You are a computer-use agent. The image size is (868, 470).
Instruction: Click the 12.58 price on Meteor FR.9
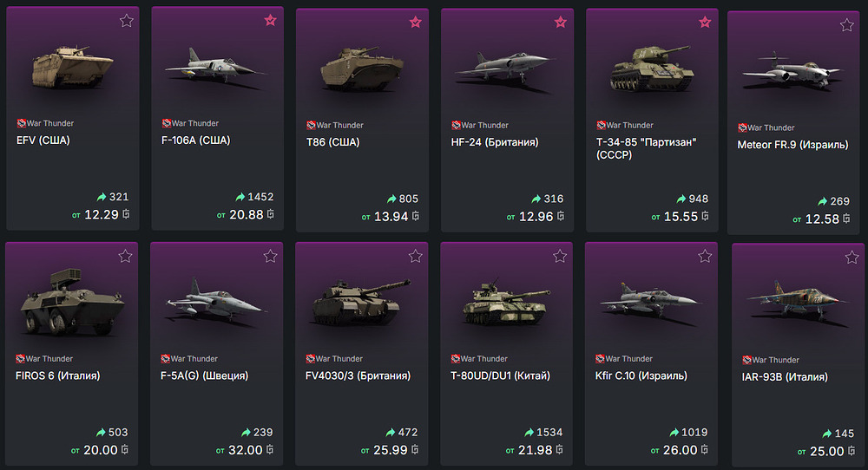[821, 219]
